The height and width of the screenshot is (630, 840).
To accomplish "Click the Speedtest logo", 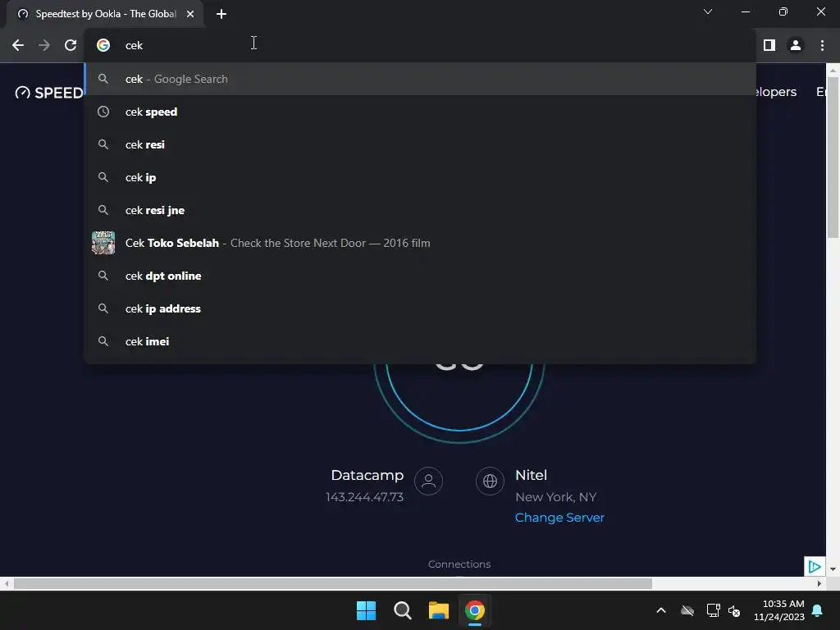I will (48, 93).
